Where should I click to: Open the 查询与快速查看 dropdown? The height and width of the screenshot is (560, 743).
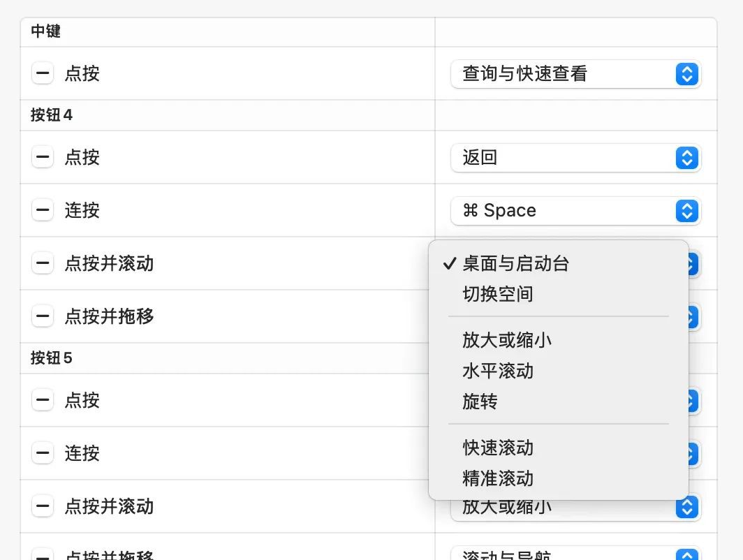[575, 74]
